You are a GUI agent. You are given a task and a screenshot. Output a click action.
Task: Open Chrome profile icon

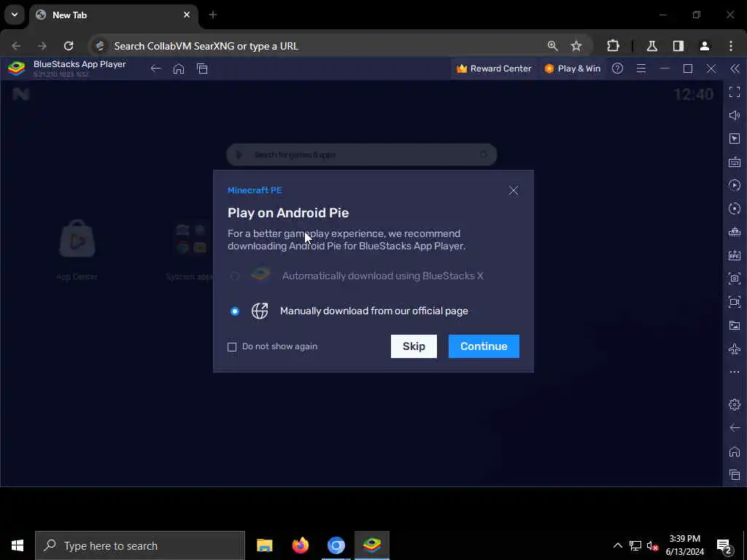pyautogui.click(x=705, y=46)
